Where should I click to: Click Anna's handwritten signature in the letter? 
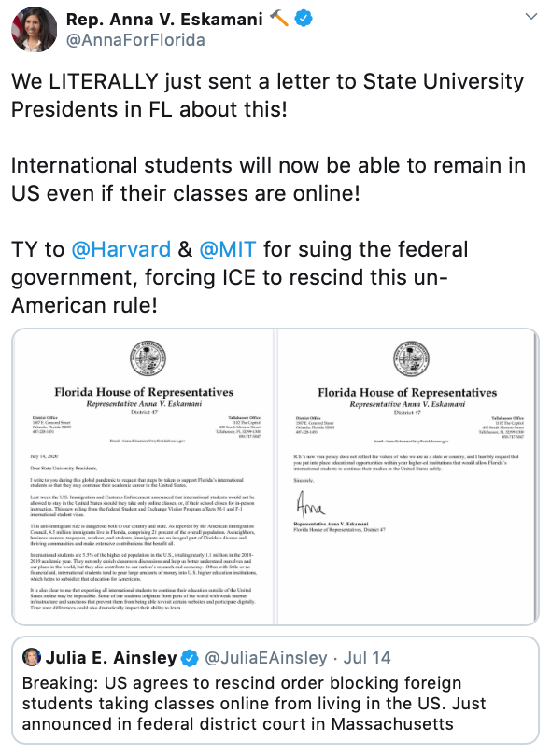pyautogui.click(x=310, y=503)
